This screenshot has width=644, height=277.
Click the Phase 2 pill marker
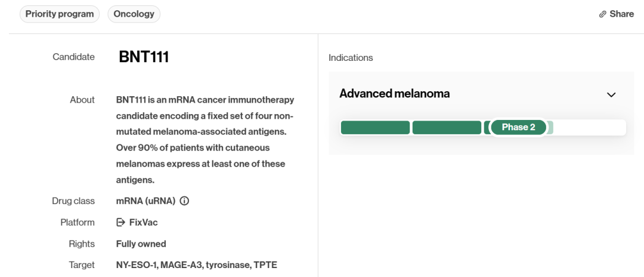pyautogui.click(x=518, y=127)
